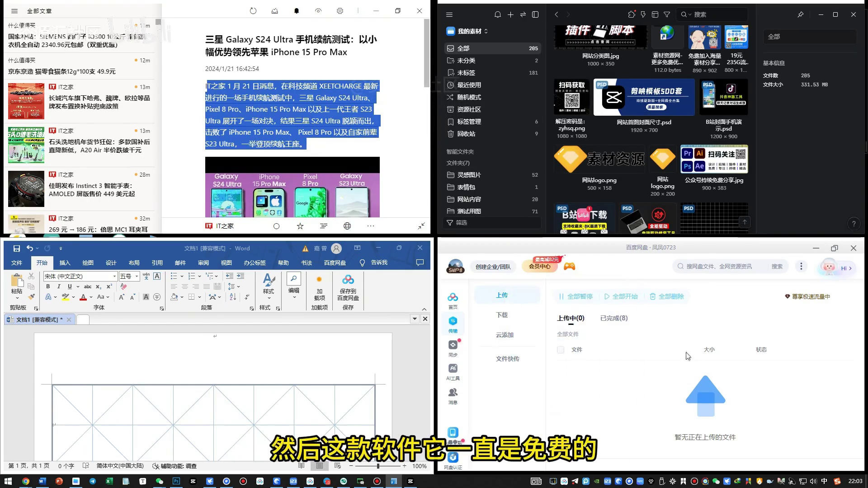Open the font name dropdown
Viewport: 868px width, 488px height.
[114, 276]
